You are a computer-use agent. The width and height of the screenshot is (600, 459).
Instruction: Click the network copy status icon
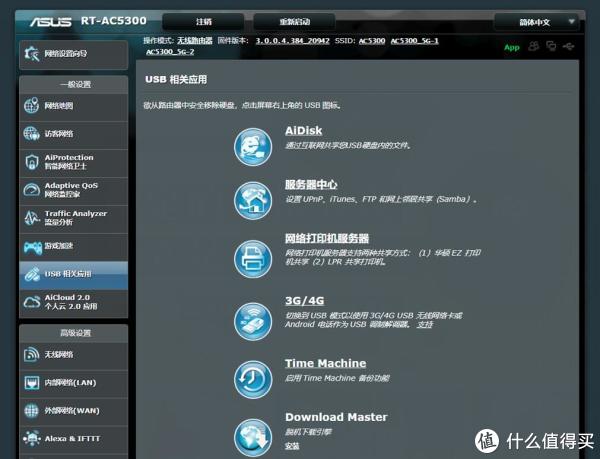551,46
